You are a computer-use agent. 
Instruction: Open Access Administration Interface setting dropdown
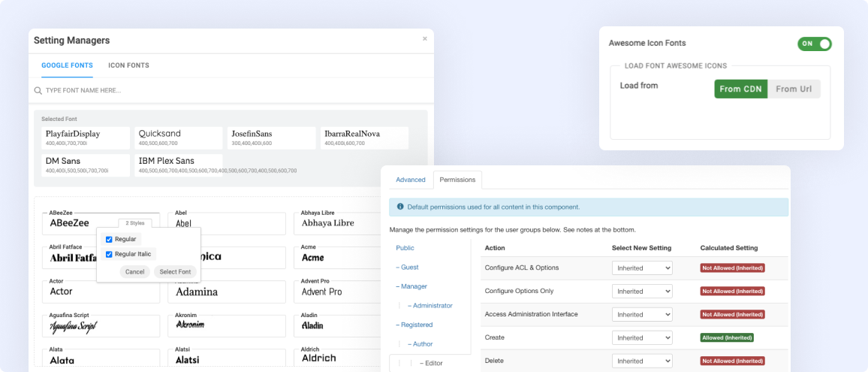pos(642,314)
